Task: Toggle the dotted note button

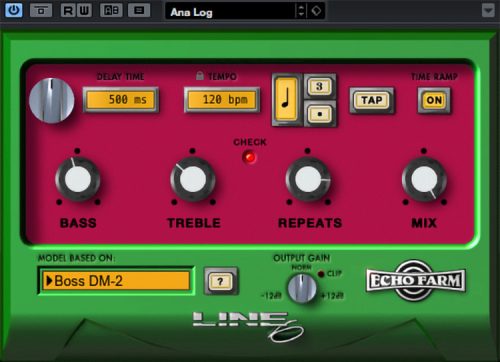Action: [x=319, y=114]
